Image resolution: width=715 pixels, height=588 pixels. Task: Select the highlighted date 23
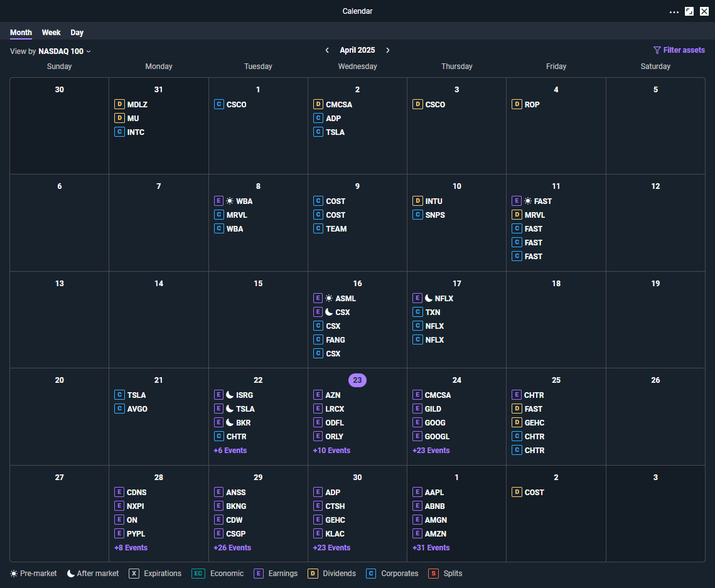[x=358, y=380]
